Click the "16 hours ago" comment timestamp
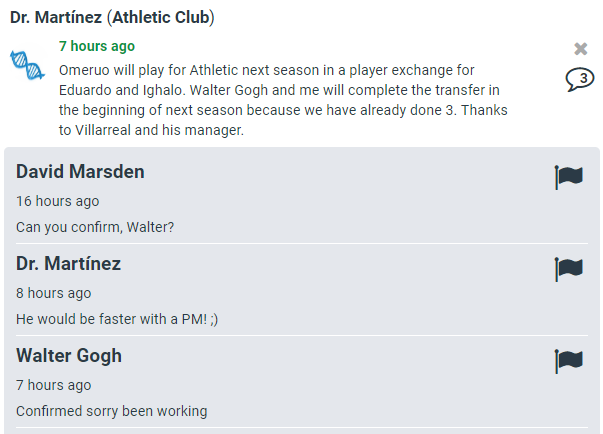The image size is (603, 434). click(57, 201)
